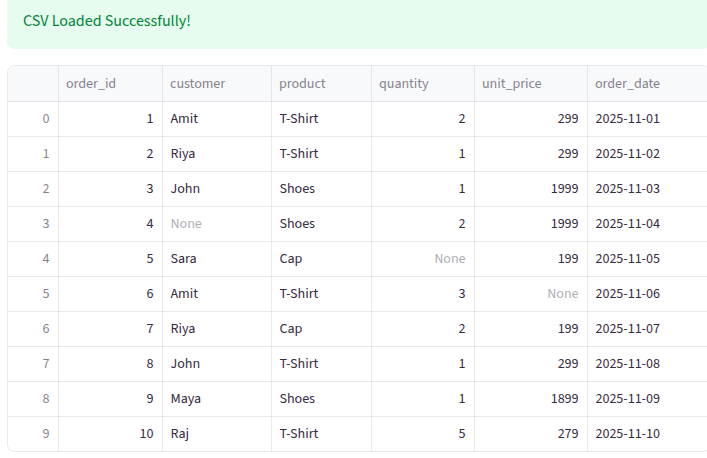
Task: Select the unit price 1899 cell
Action: pos(564,399)
